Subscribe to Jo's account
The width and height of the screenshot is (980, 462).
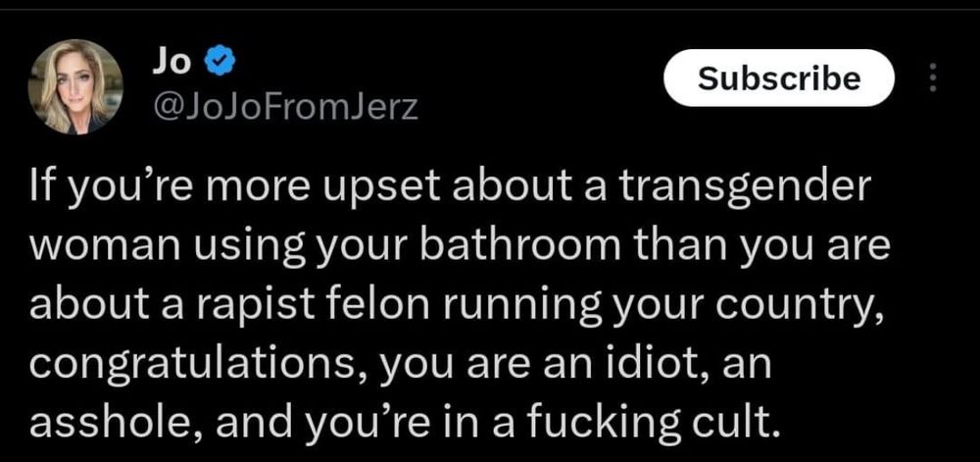779,78
